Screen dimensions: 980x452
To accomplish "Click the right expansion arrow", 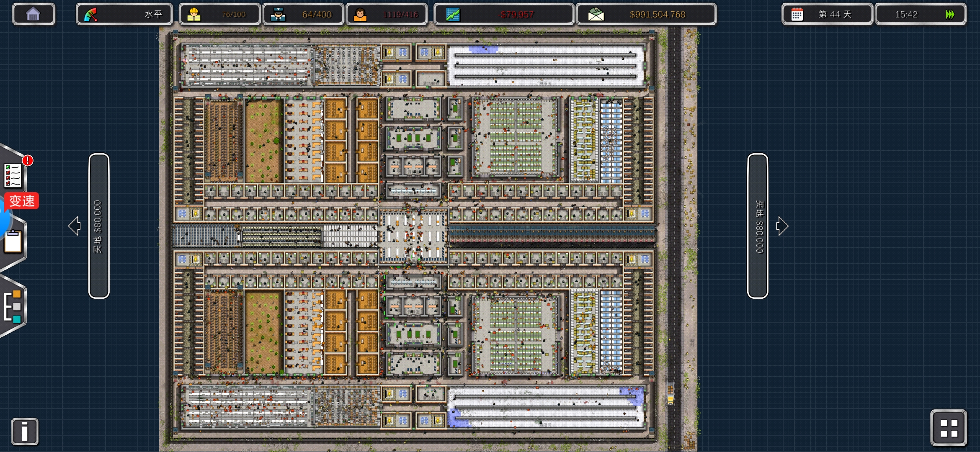I will [x=782, y=226].
